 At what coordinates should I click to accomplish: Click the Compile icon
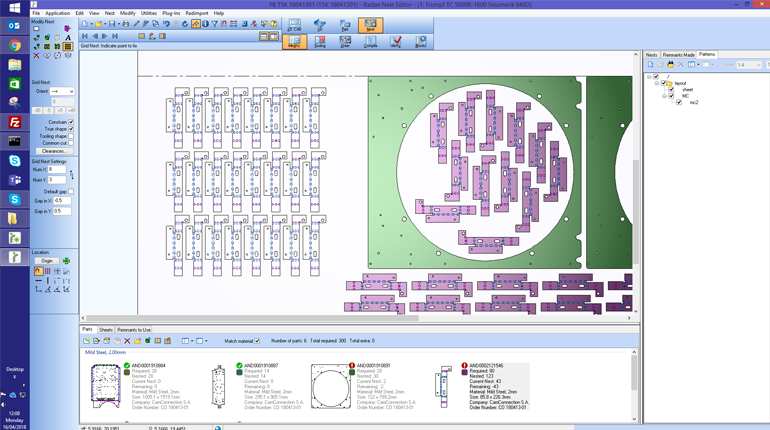coord(370,42)
